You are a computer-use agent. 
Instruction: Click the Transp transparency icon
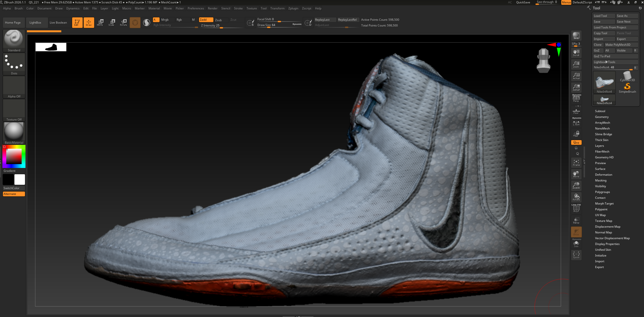point(576,220)
